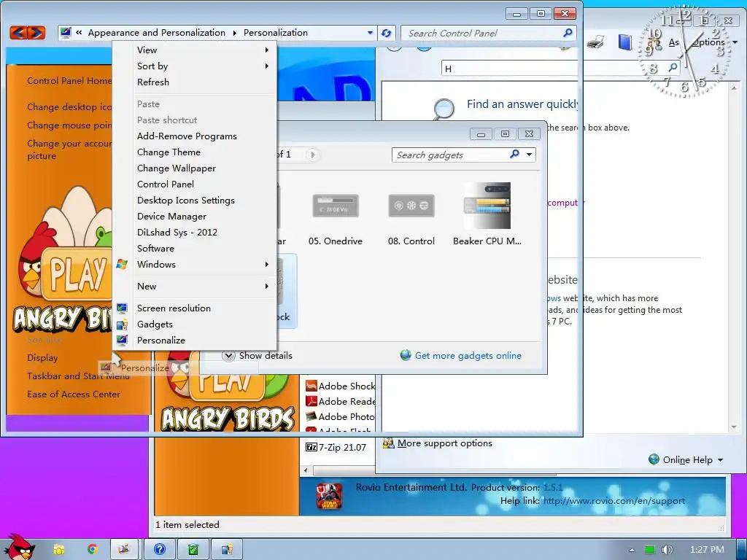747x560 pixels.
Task: Open the Options dropdown in Help window
Action: pos(713,42)
